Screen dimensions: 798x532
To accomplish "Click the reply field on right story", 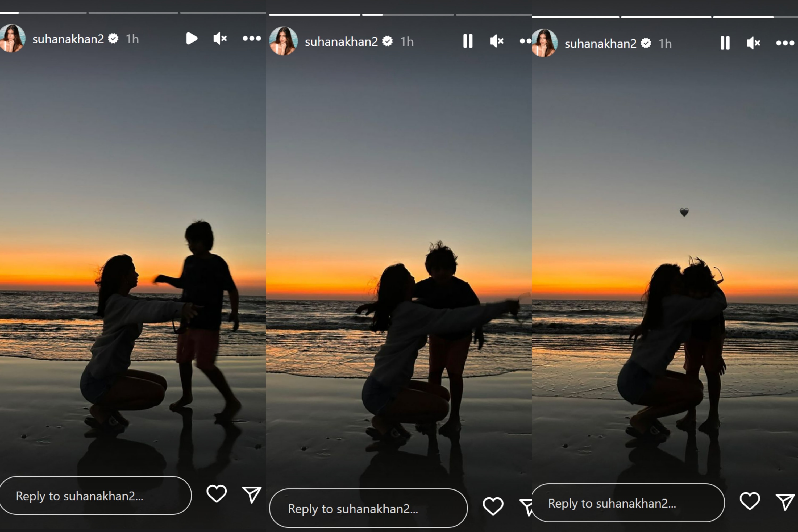I will [x=628, y=503].
